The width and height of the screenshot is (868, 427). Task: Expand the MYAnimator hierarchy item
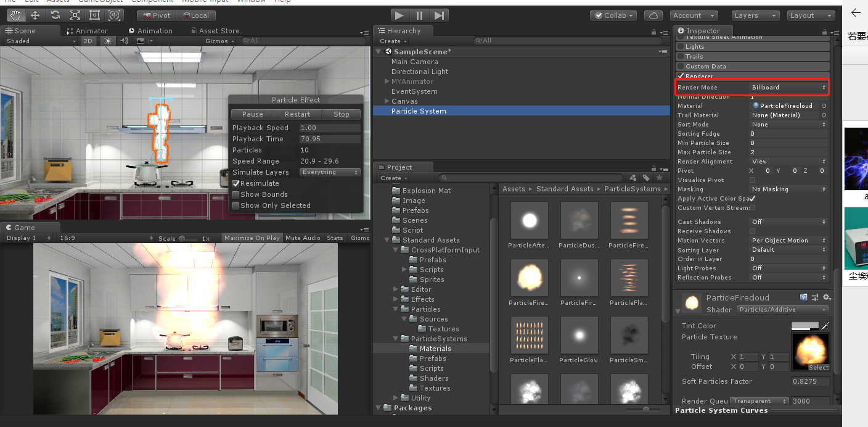point(387,81)
